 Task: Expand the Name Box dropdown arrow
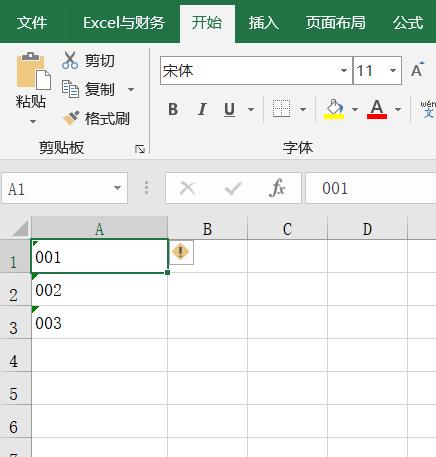[117, 188]
